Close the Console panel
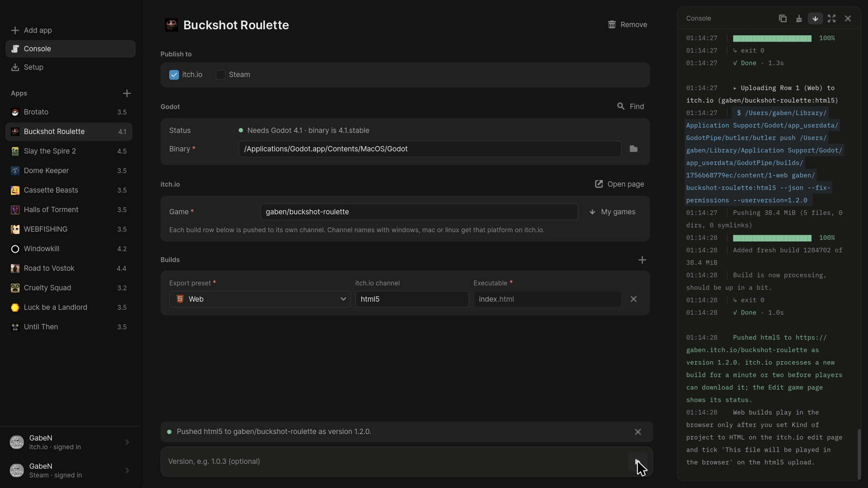 pyautogui.click(x=848, y=19)
